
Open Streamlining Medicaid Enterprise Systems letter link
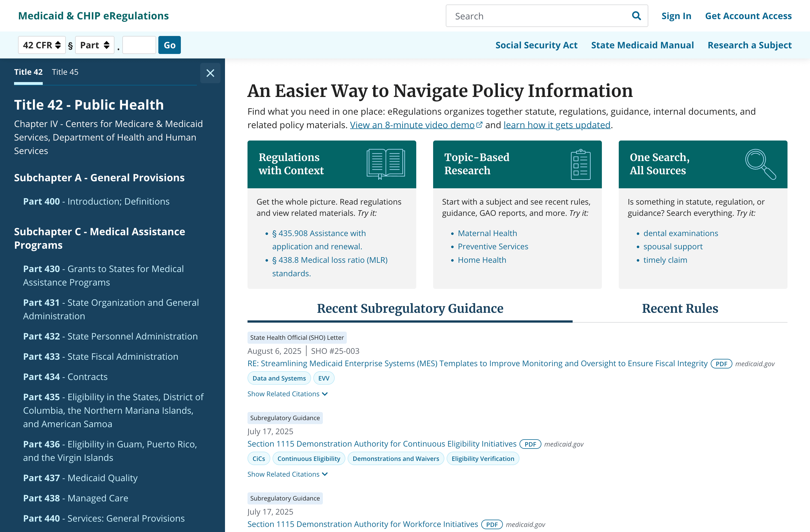[x=477, y=363]
